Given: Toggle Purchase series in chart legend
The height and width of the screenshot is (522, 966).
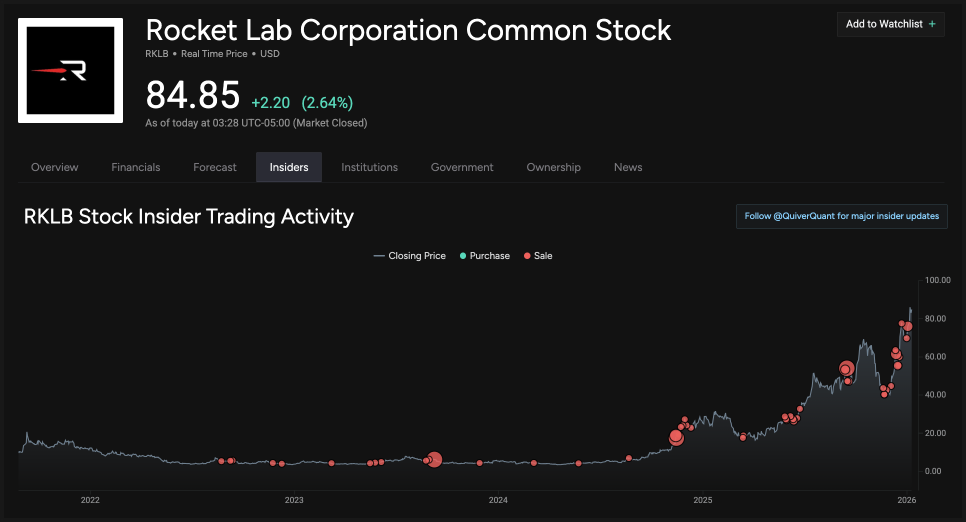Looking at the screenshot, I should [x=484, y=256].
